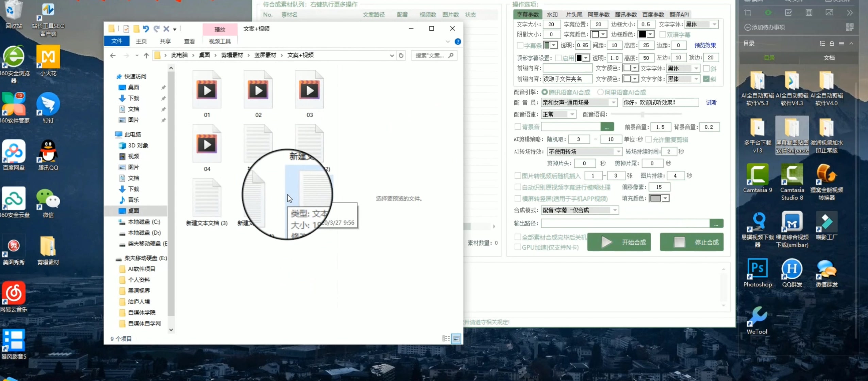Click the undo icon in Explorer quick access toolbar

point(146,29)
